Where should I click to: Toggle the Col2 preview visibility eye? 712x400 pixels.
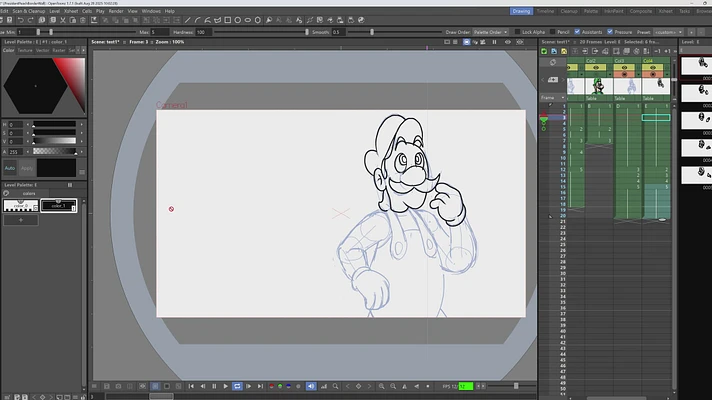tap(596, 68)
